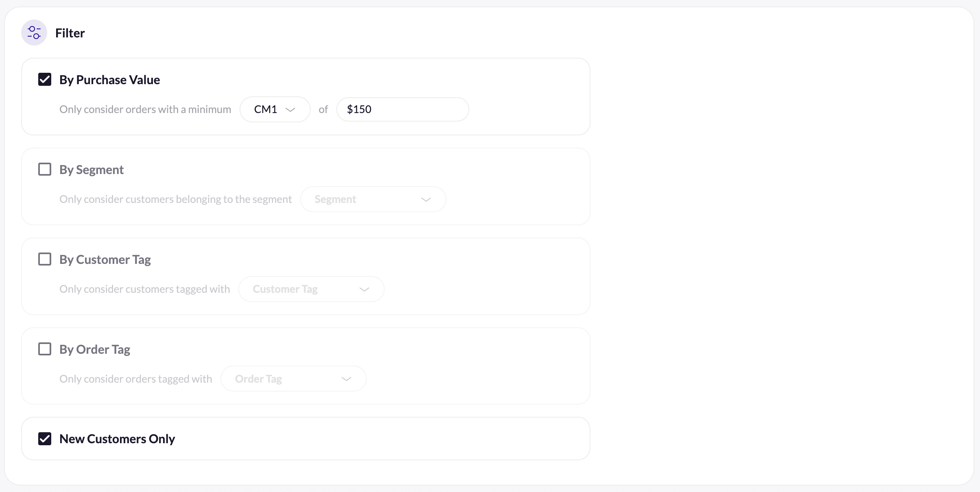Disable the New Customers Only filter
The width and height of the screenshot is (980, 492).
coord(45,438)
